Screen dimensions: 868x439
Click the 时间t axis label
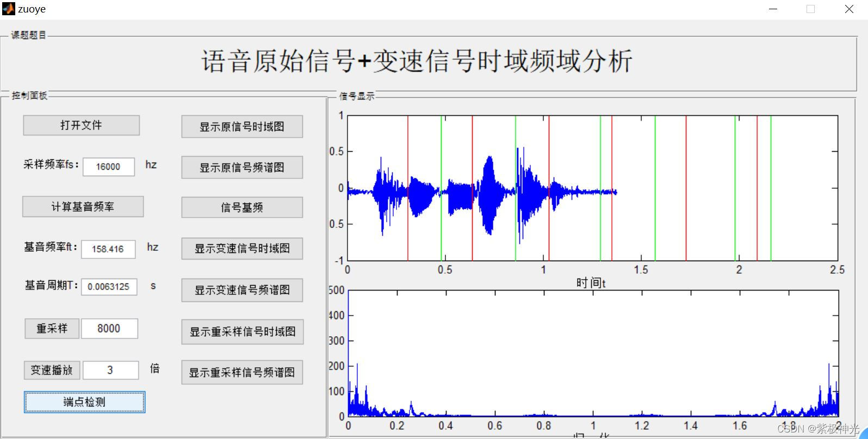pyautogui.click(x=591, y=283)
